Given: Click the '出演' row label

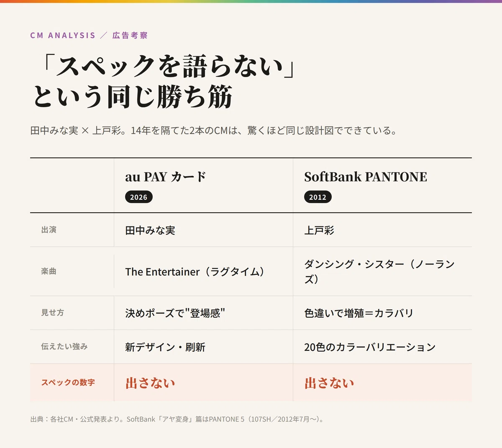Looking at the screenshot, I should point(49,230).
